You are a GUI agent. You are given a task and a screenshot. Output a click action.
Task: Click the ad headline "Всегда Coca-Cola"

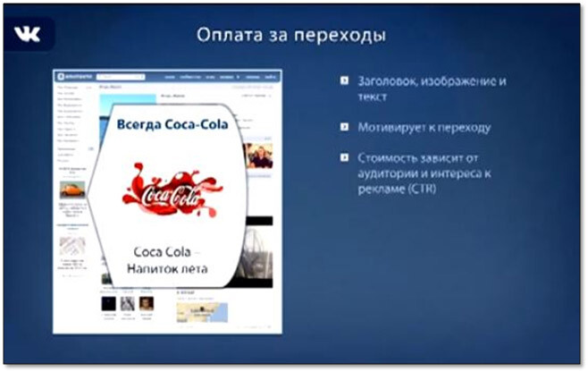click(x=172, y=124)
